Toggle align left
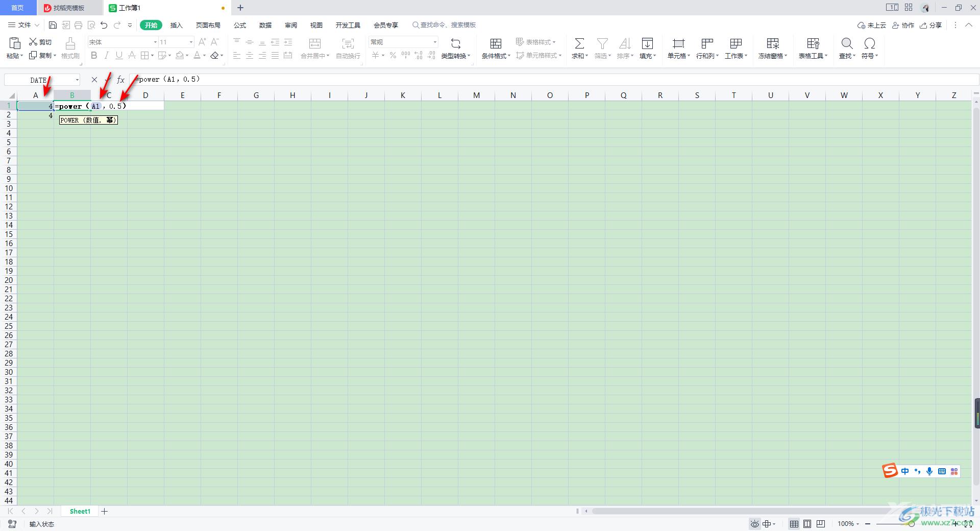The image size is (980, 531). pos(237,55)
